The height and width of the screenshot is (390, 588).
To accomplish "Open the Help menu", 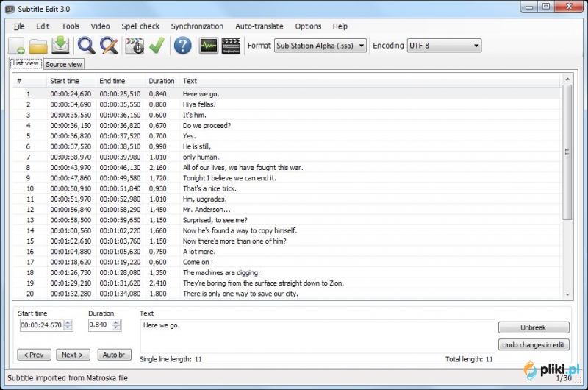I will point(340,26).
